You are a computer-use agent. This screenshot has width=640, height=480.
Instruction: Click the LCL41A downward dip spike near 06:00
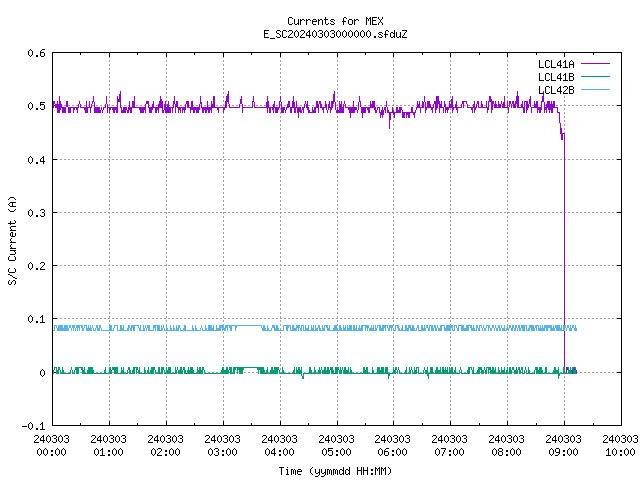point(389,122)
